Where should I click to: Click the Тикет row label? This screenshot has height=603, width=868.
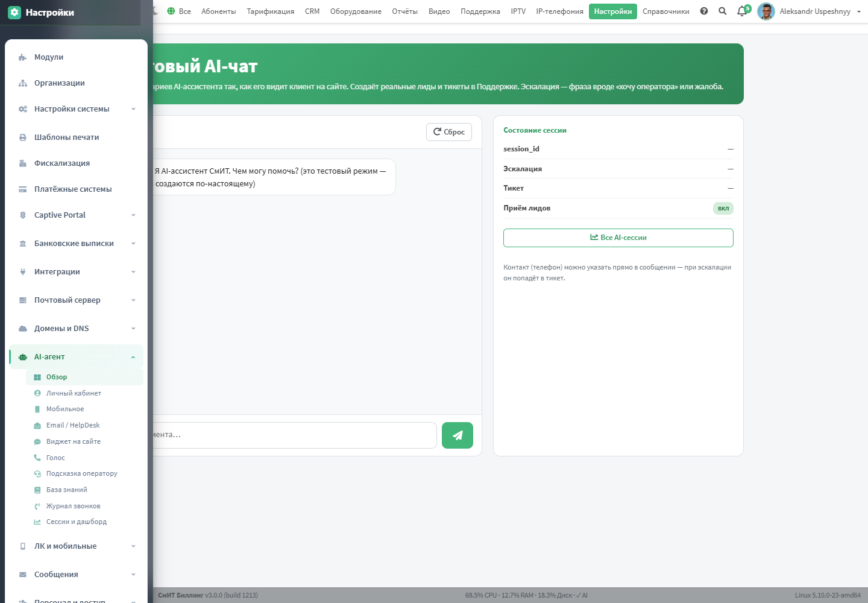point(514,188)
